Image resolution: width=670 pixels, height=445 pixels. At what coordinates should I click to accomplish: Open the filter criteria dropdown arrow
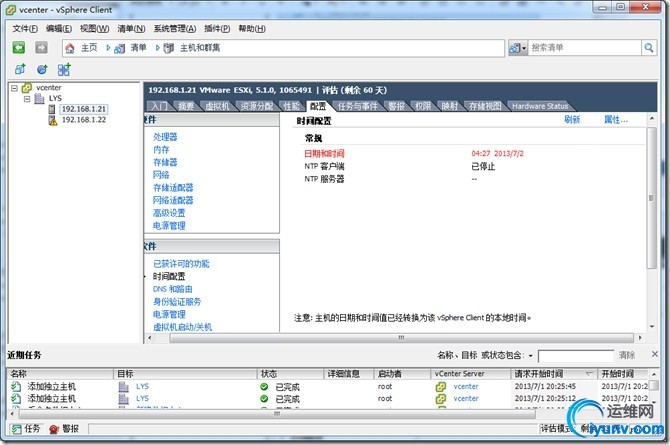point(530,356)
